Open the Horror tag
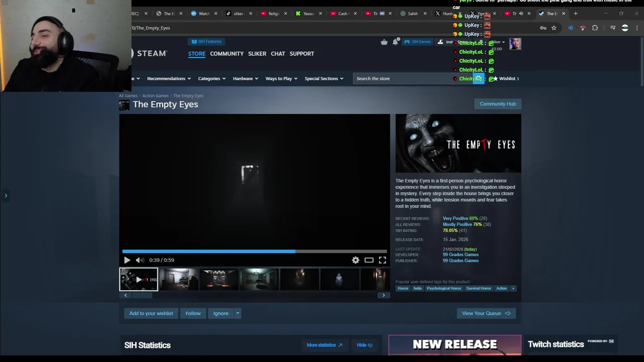 tap(403, 288)
